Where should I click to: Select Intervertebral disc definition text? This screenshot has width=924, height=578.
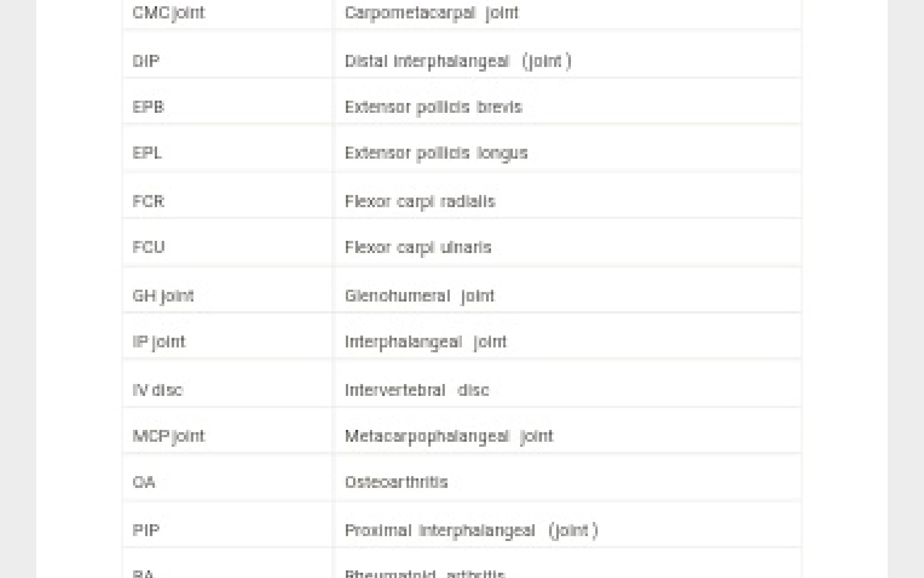click(x=417, y=390)
